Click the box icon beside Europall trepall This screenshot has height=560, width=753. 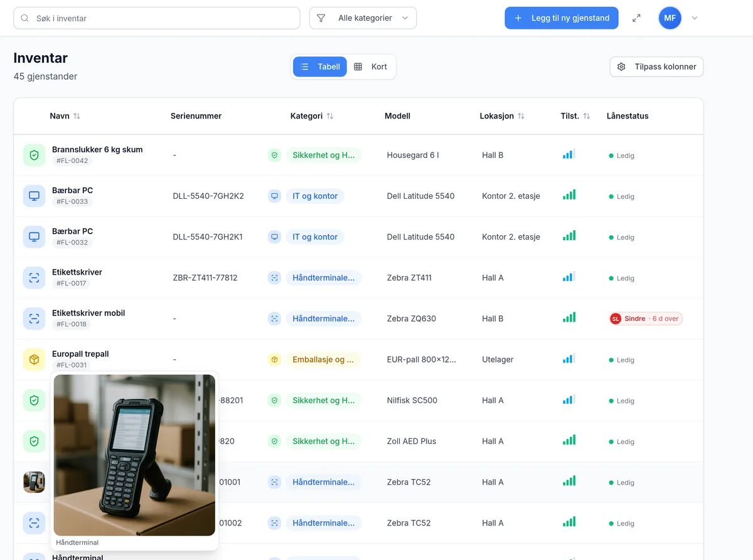tap(34, 359)
